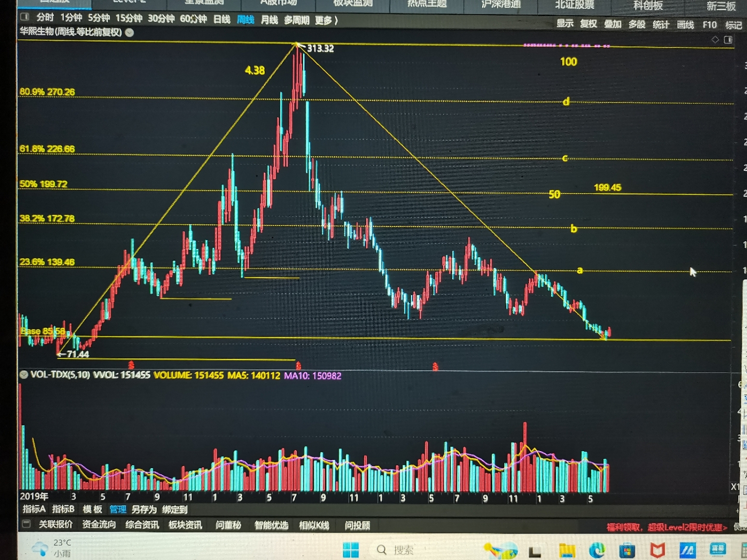747x560 pixels.
Task: Open Windows Start menu
Action: pyautogui.click(x=351, y=549)
